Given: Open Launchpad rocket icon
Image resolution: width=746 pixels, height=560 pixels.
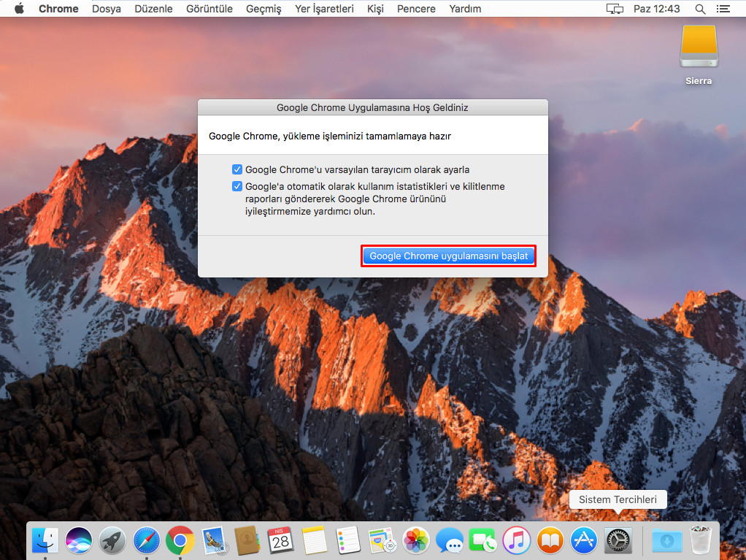Looking at the screenshot, I should click(112, 540).
